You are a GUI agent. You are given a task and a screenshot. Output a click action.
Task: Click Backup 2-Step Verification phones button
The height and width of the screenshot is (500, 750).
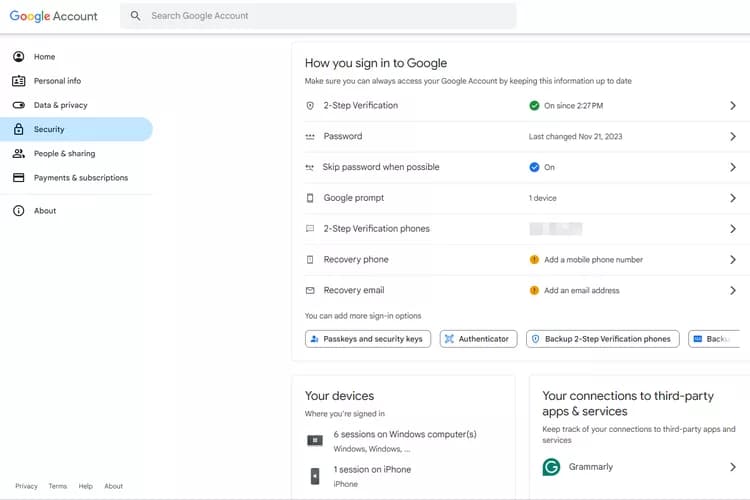(x=603, y=339)
